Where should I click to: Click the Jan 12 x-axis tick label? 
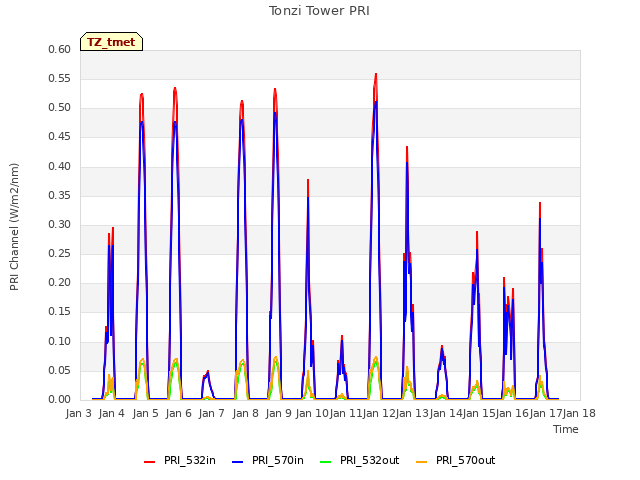pyautogui.click(x=379, y=413)
